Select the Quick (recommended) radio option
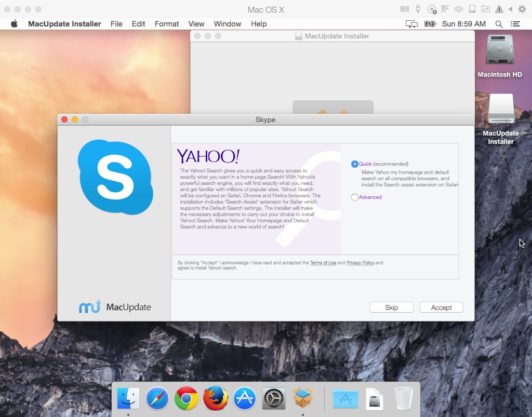The width and height of the screenshot is (532, 417). point(354,164)
